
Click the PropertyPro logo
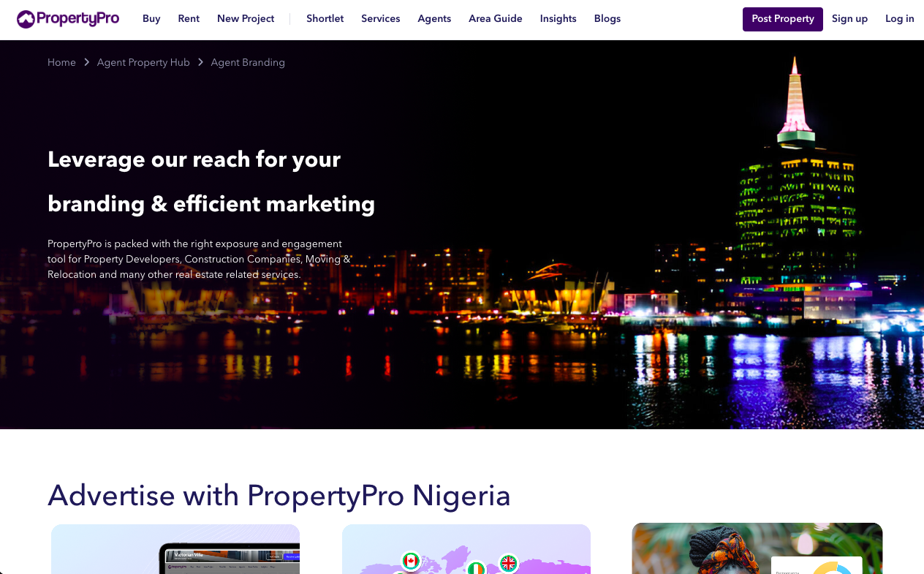coord(68,19)
